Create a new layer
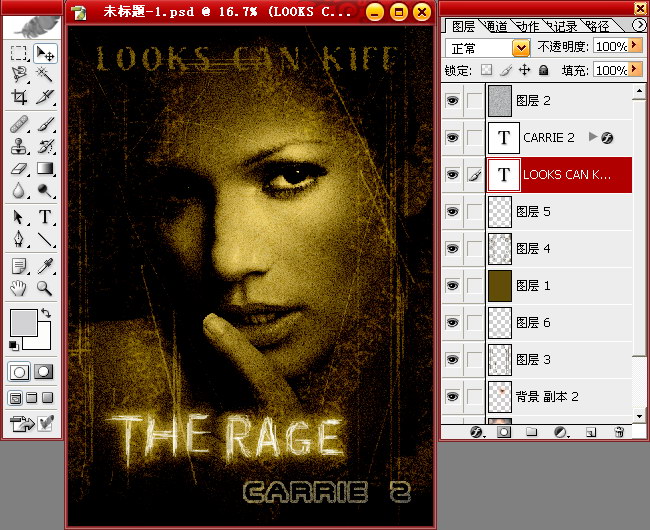The height and width of the screenshot is (530, 650). [x=591, y=432]
